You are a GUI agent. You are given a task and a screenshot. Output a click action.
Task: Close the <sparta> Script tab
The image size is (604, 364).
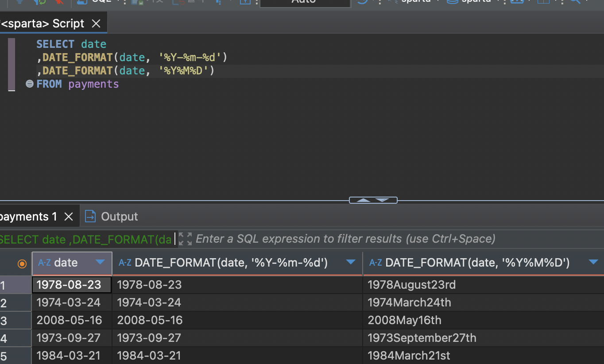pyautogui.click(x=96, y=23)
